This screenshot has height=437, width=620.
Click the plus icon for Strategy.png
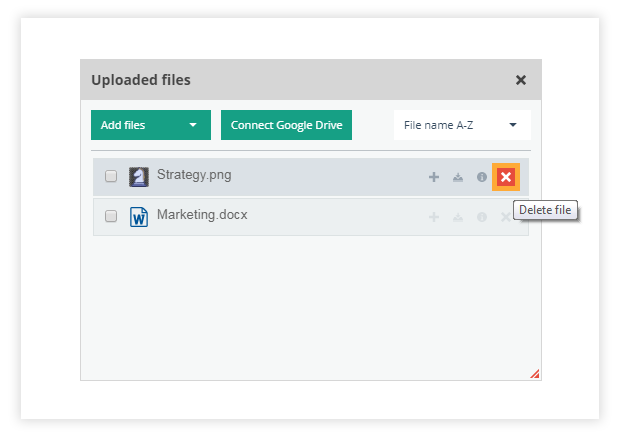pos(434,177)
